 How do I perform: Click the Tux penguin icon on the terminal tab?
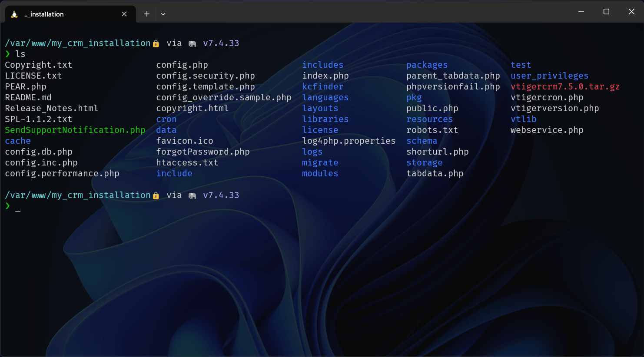click(15, 13)
